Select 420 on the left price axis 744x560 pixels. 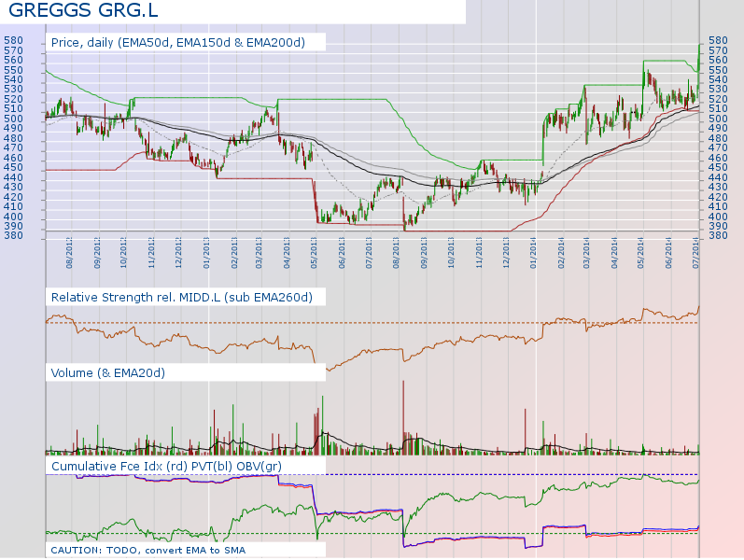point(13,197)
